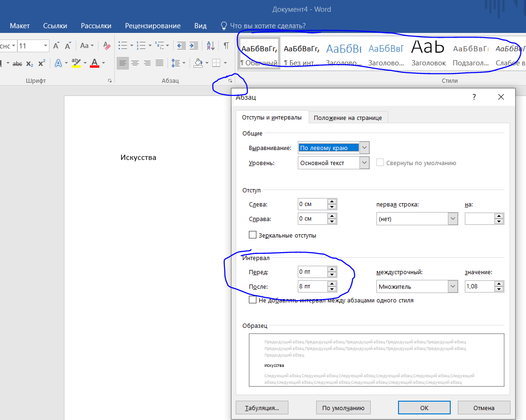Open the Вид ribbon tab
The width and height of the screenshot is (526, 420).
[200, 26]
